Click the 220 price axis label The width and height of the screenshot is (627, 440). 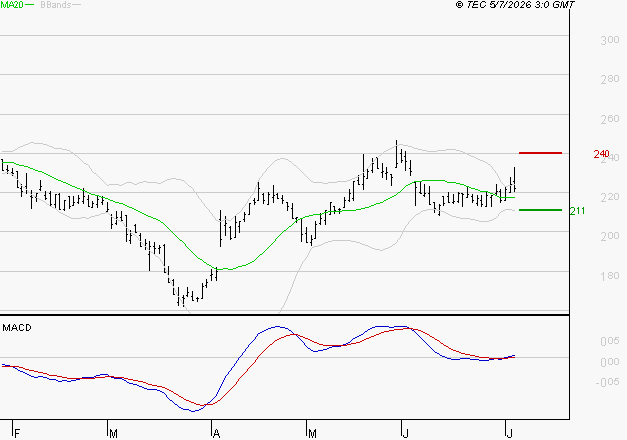pos(610,197)
